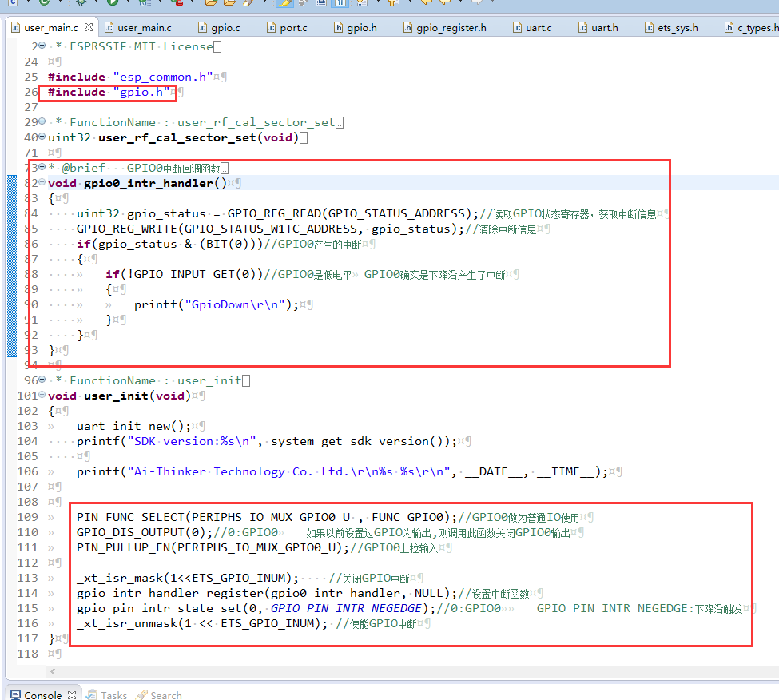The width and height of the screenshot is (779, 700).
Task: Click _xt_isr_unmask on line 116
Action: pos(127,624)
